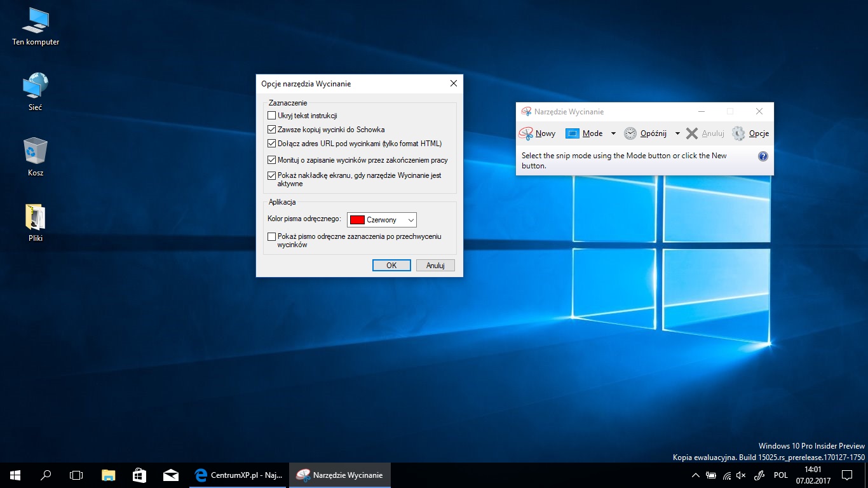Open File Explorer from taskbar
The width and height of the screenshot is (868, 488).
coord(109,475)
